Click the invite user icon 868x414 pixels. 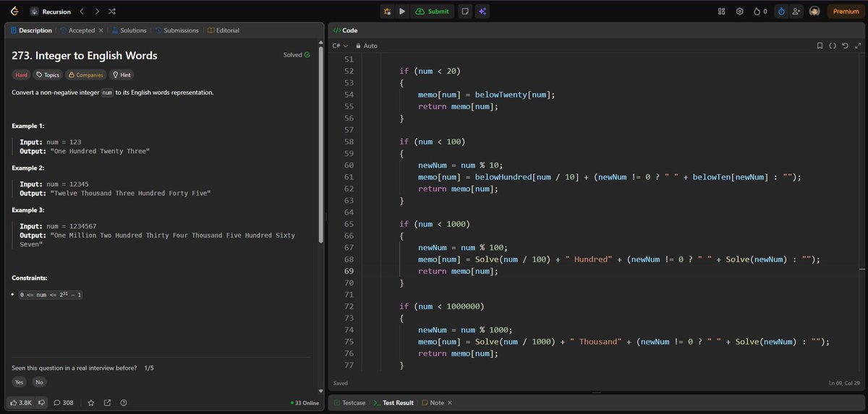pos(797,12)
